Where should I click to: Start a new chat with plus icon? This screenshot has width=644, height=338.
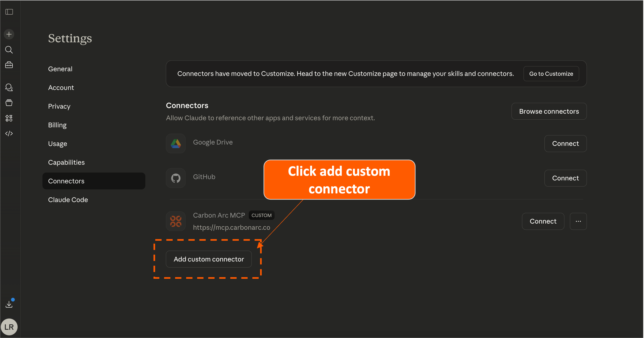pos(9,34)
